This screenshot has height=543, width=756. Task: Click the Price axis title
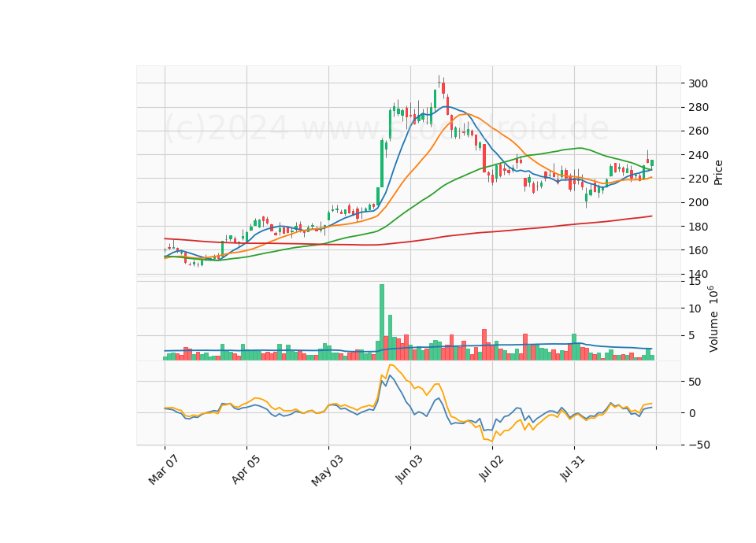coord(718,173)
